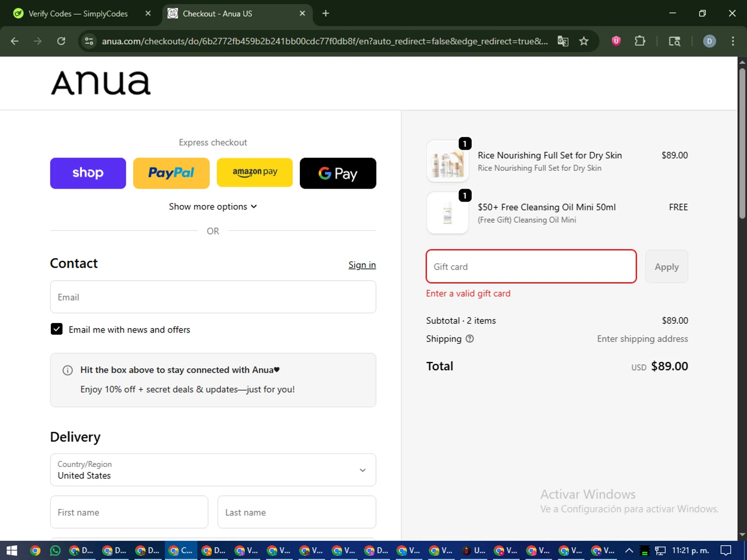Choose Amazon Pay express checkout

click(x=255, y=172)
